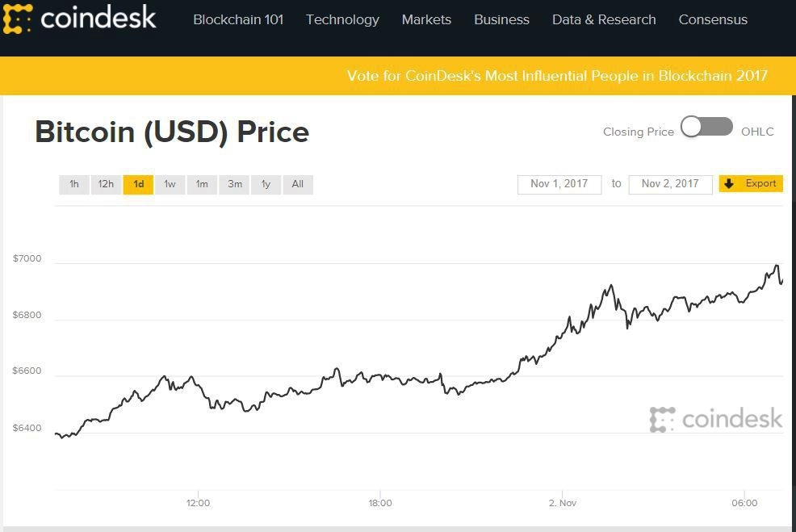The width and height of the screenshot is (796, 532).
Task: Open the Technology menu
Action: coord(342,19)
